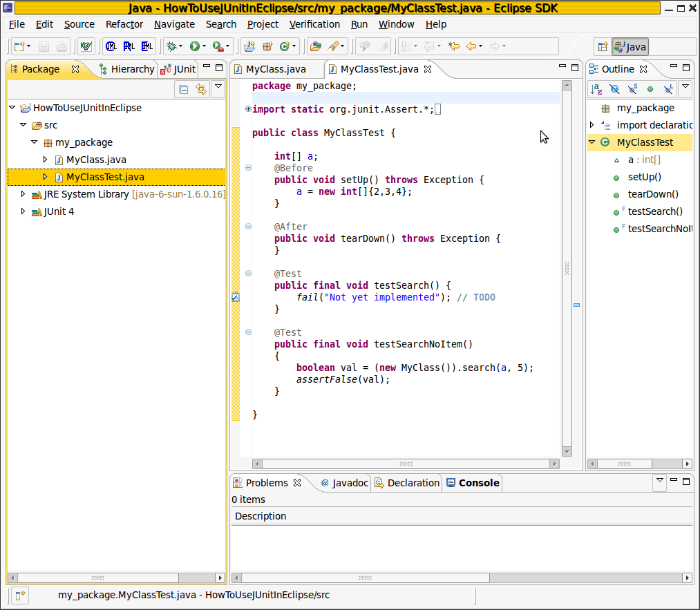Close the MyClassTest.java editor tab
Image resolution: width=700 pixels, height=610 pixels.
[x=428, y=69]
